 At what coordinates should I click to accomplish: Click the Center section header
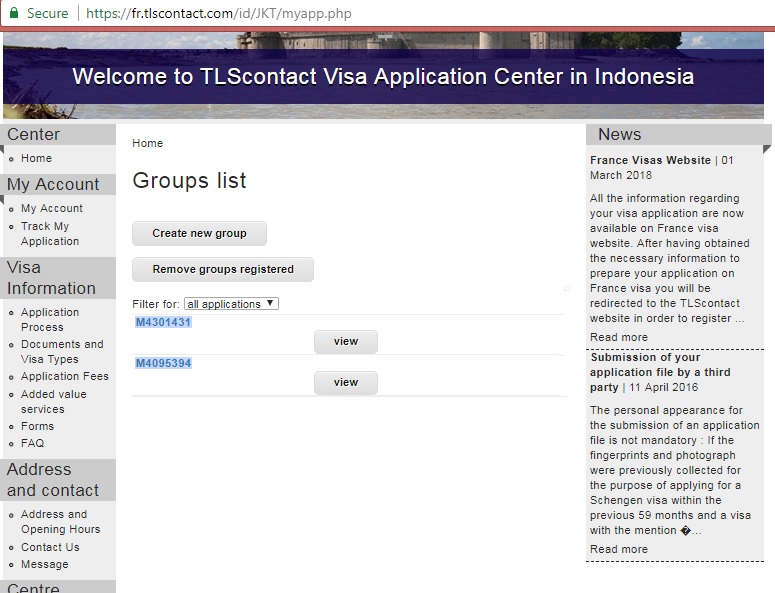58,134
